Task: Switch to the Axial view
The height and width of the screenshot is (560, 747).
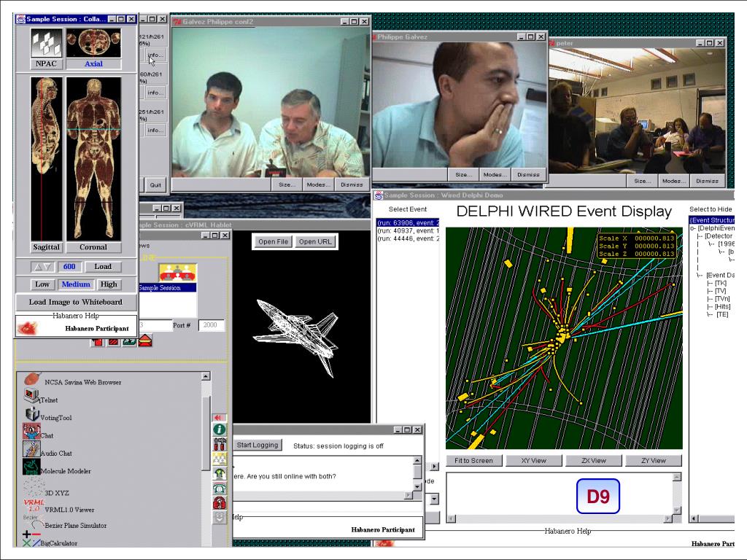Action: tap(93, 64)
